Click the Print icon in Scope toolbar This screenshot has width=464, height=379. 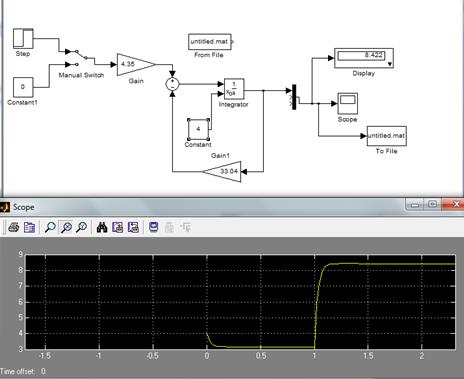click(x=13, y=228)
